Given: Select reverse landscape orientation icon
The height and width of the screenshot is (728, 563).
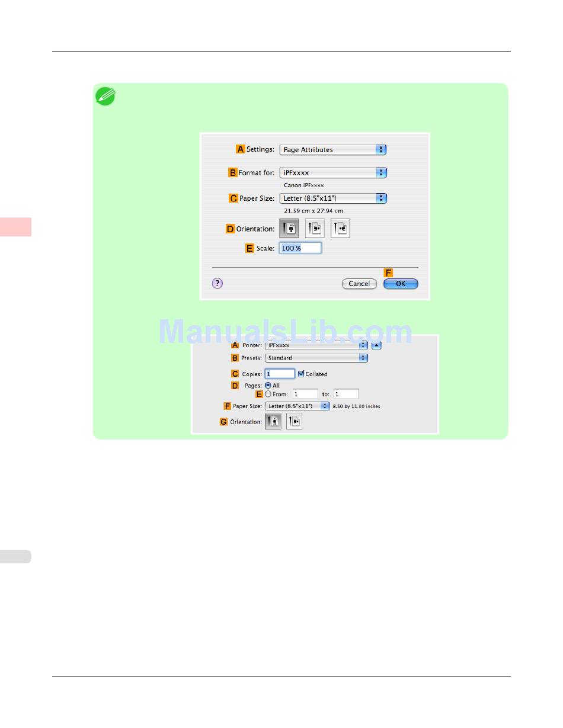Looking at the screenshot, I should point(340,228).
